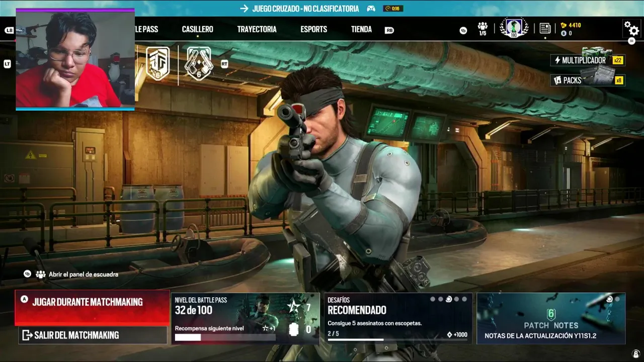Open the Multiplicador x22 button
The height and width of the screenshot is (362, 644).
[588, 60]
